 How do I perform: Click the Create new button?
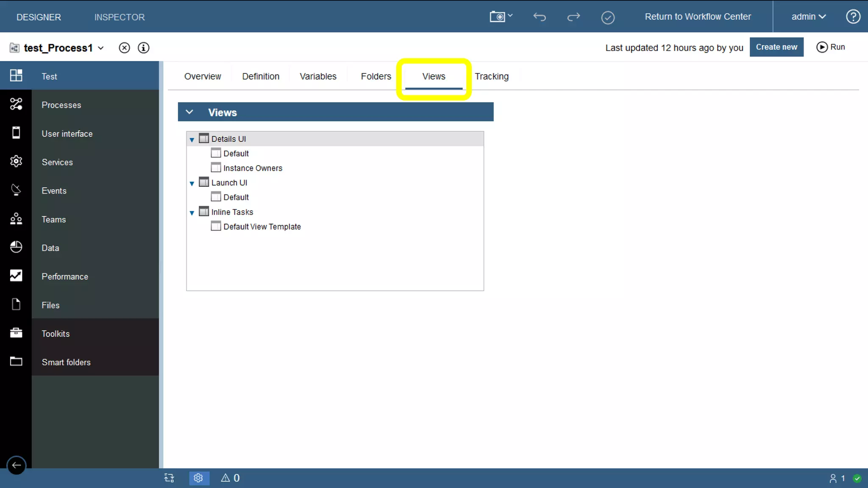click(x=776, y=47)
